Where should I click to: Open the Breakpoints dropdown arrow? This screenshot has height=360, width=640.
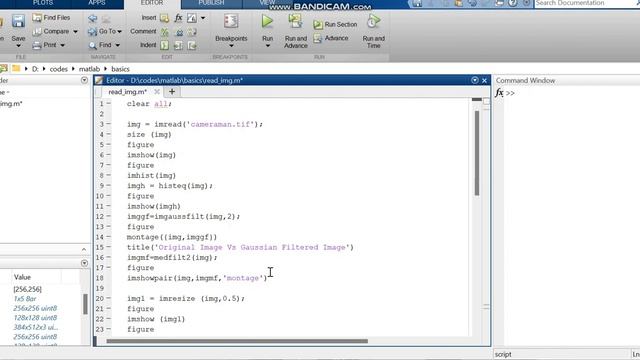pos(231,46)
